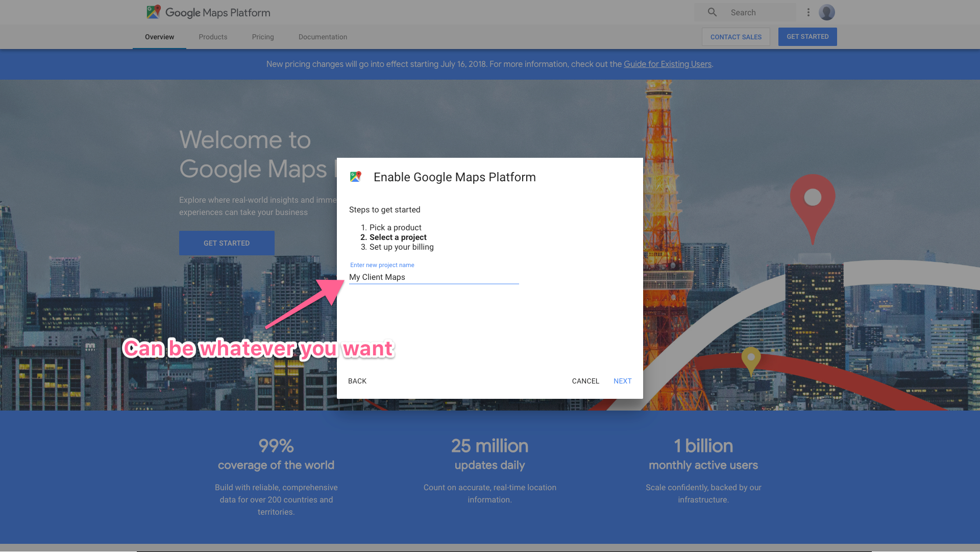Open the Products tab

[213, 37]
